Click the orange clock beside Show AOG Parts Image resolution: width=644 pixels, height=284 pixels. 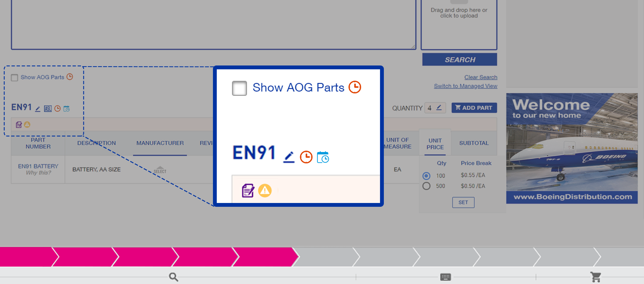[355, 87]
